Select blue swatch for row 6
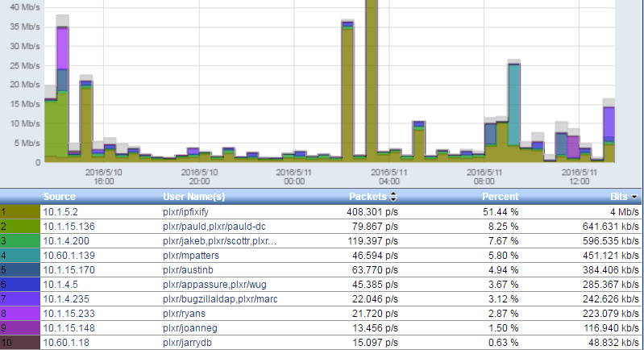 20,284
